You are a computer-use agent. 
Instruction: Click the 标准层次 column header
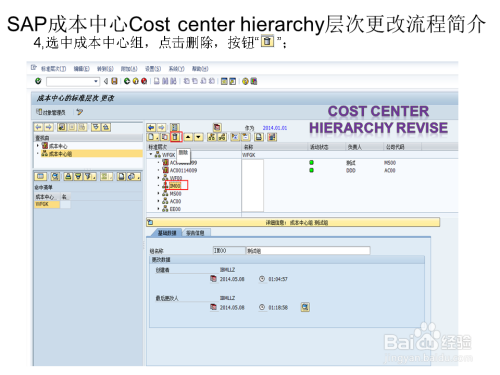point(194,147)
